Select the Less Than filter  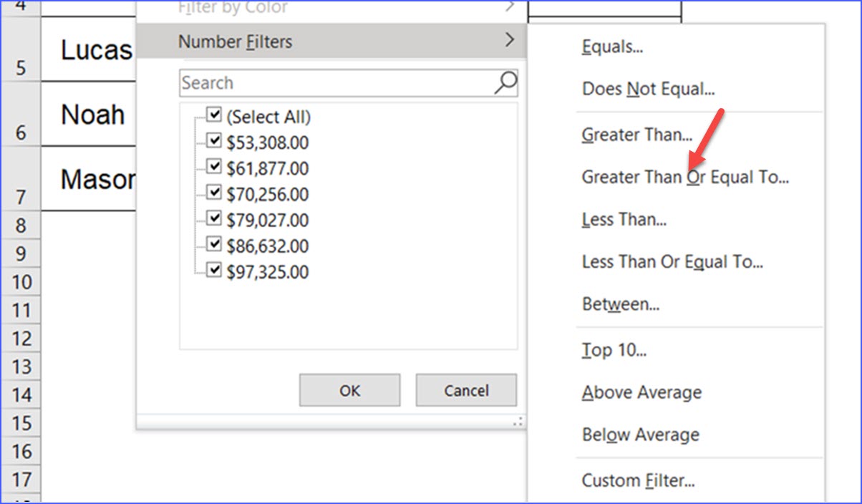coord(623,219)
